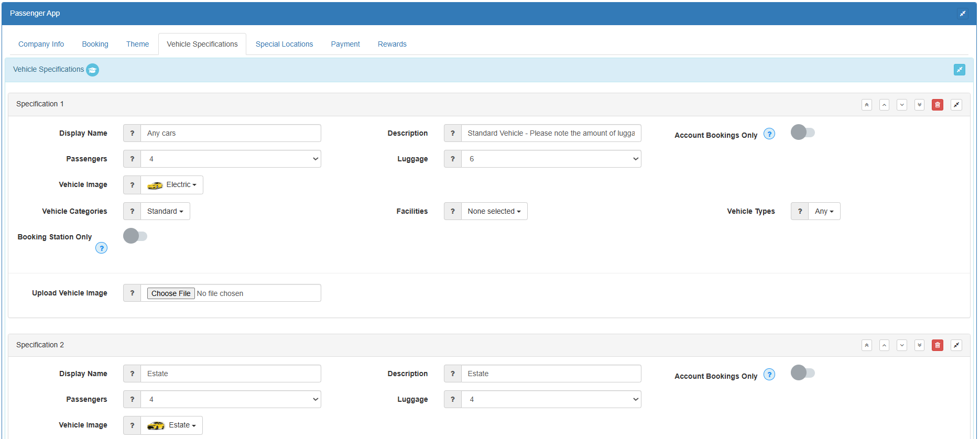This screenshot has width=980, height=439.
Task: Click the Vehicle Specifications tutorial graduation-cap icon
Action: [x=92, y=70]
